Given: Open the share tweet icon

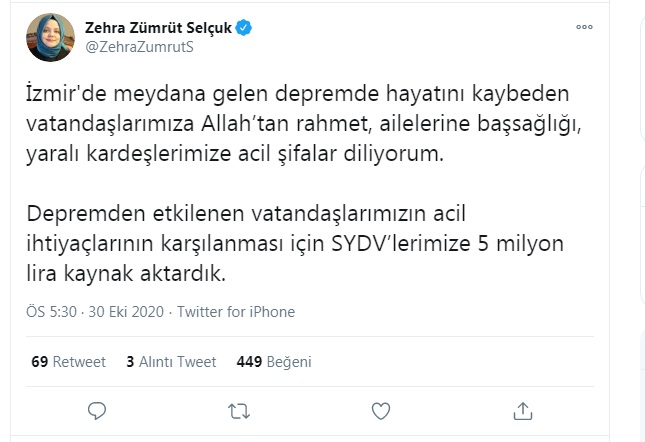Looking at the screenshot, I should click(x=522, y=410).
